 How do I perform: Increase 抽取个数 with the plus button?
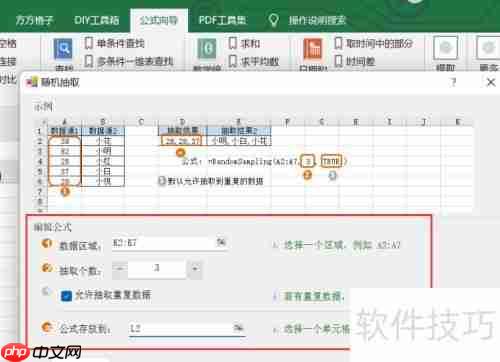195,269
